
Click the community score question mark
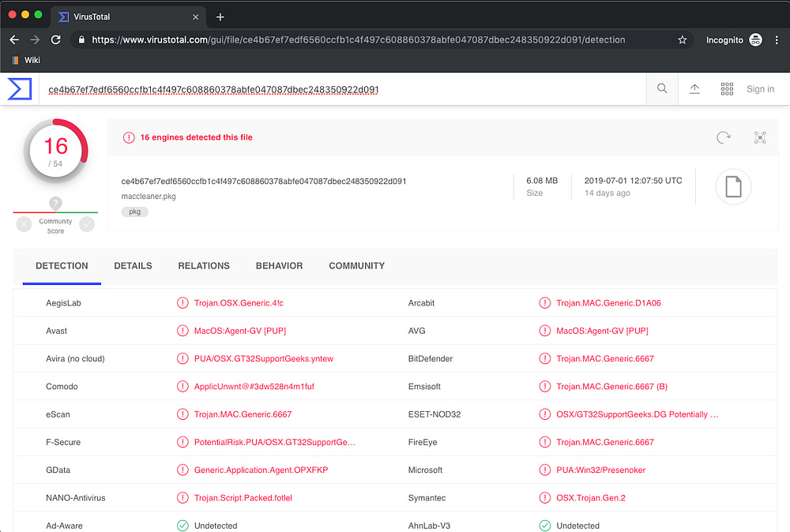[55, 204]
